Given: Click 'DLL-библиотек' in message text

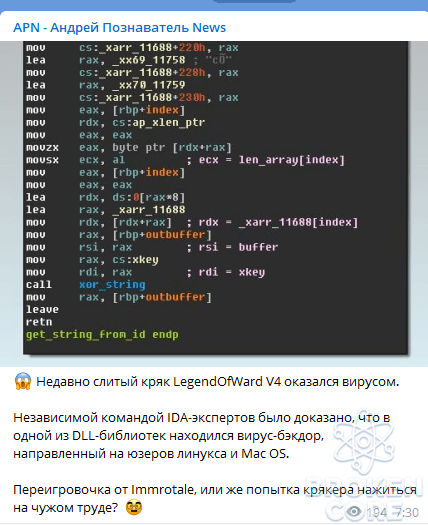Looking at the screenshot, I should point(119,436).
